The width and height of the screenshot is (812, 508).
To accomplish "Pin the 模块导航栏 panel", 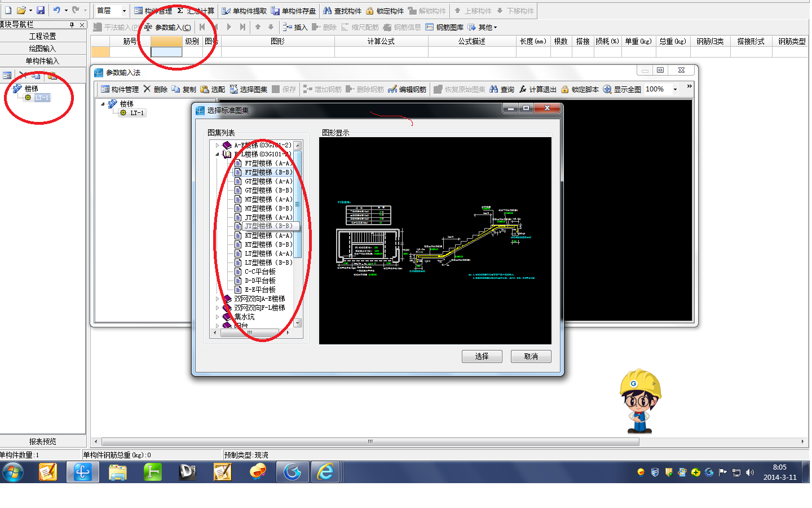I will tap(72, 25).
